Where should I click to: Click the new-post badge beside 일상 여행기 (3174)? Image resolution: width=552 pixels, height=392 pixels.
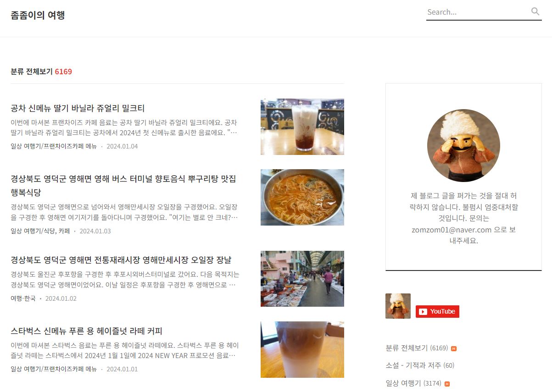[x=447, y=384]
